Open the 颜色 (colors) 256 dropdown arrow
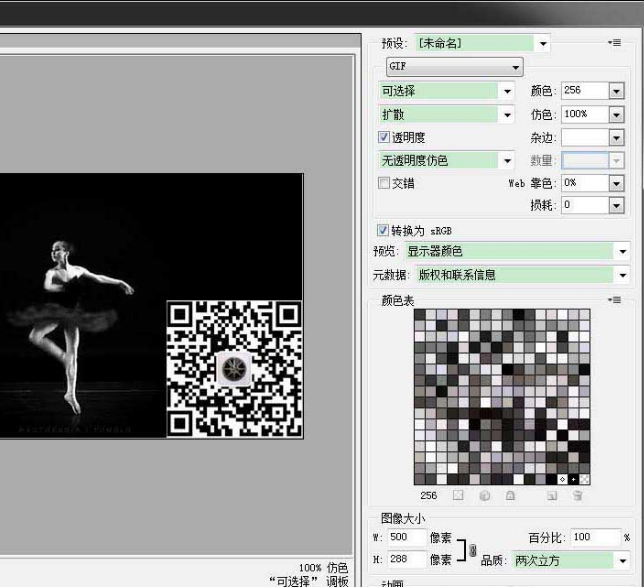Viewport: 644px width, 587px height. coord(616,91)
